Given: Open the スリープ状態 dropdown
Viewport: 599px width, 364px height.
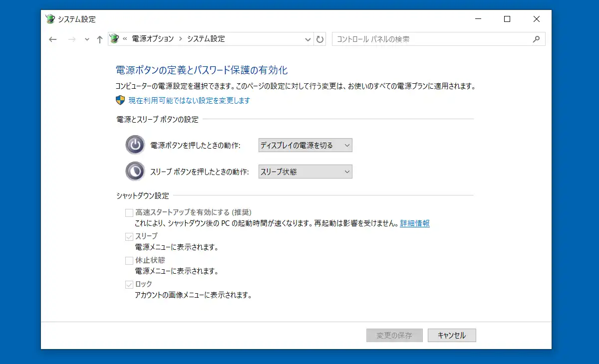Looking at the screenshot, I should pos(305,172).
